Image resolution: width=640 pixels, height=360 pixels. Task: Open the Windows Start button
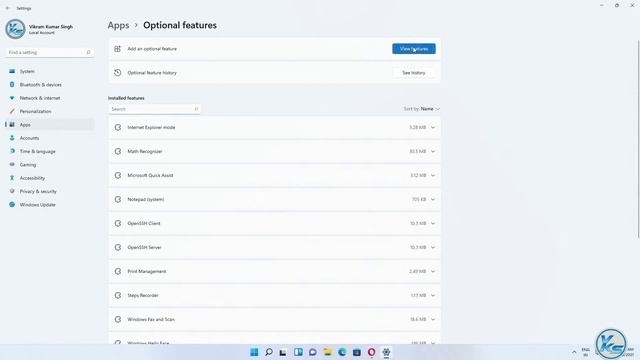point(254,352)
